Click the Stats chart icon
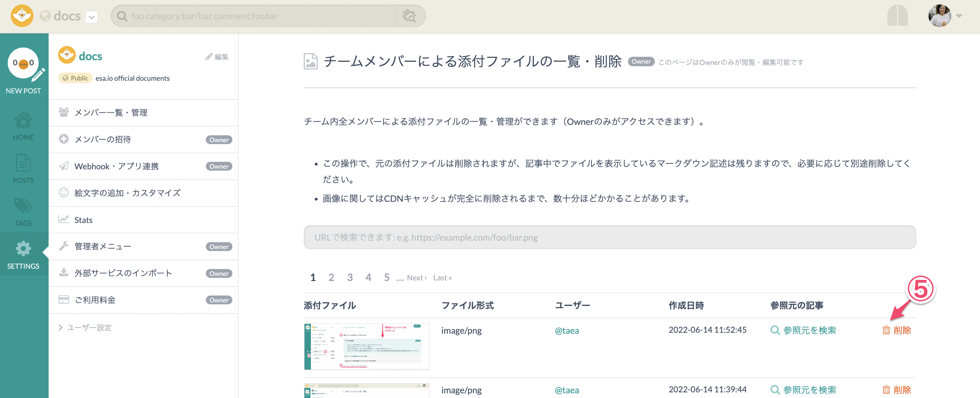 point(63,219)
